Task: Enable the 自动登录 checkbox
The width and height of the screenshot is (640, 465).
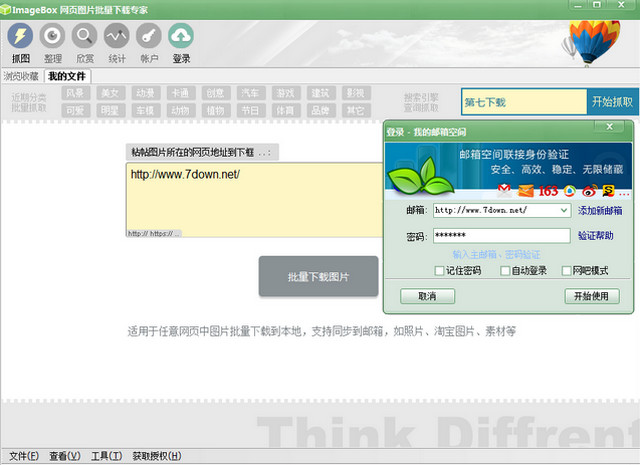Action: point(505,271)
